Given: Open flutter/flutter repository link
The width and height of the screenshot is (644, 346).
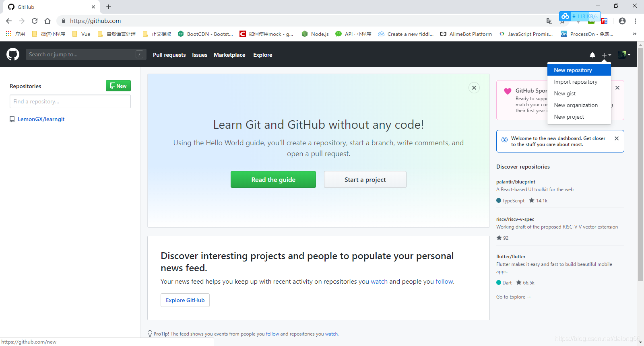Looking at the screenshot, I should 511,257.
